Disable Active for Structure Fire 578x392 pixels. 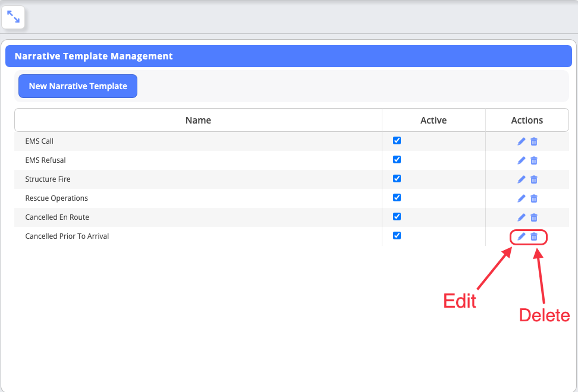pos(397,179)
